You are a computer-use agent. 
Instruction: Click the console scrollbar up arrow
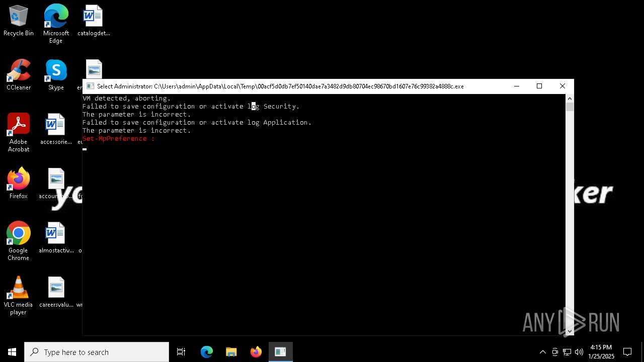570,98
